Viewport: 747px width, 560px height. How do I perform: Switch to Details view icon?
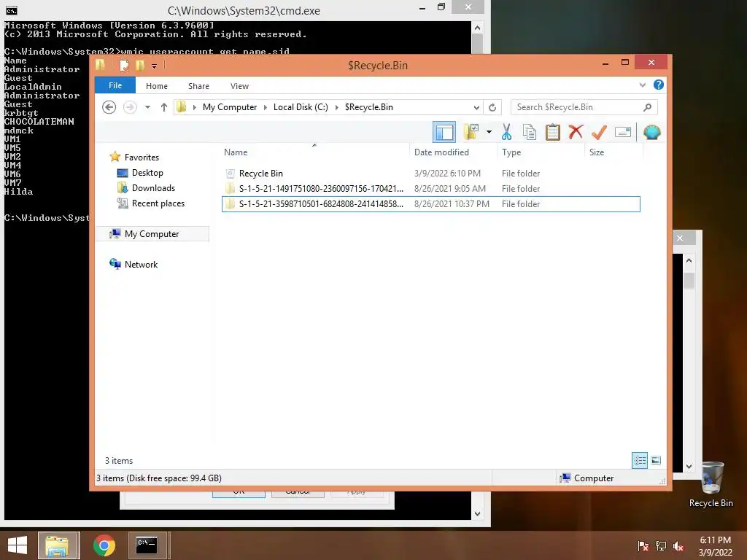click(640, 460)
